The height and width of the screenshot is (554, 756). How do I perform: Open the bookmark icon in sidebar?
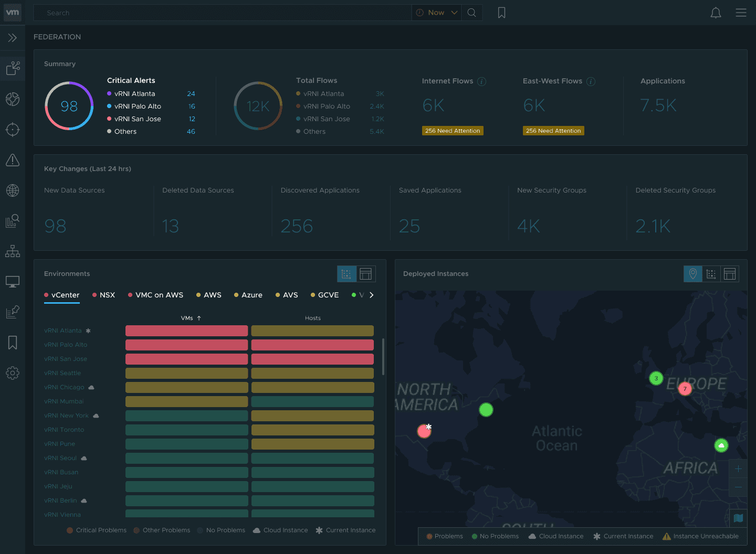click(13, 343)
